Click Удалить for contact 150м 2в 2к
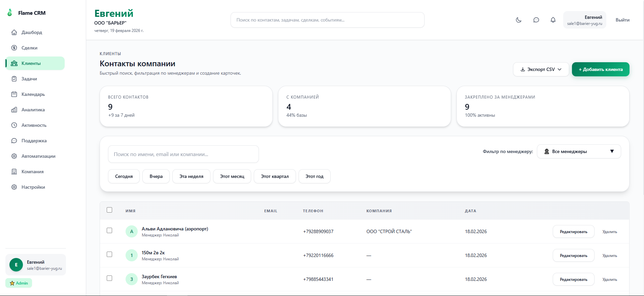The image size is (644, 296). coord(609,256)
